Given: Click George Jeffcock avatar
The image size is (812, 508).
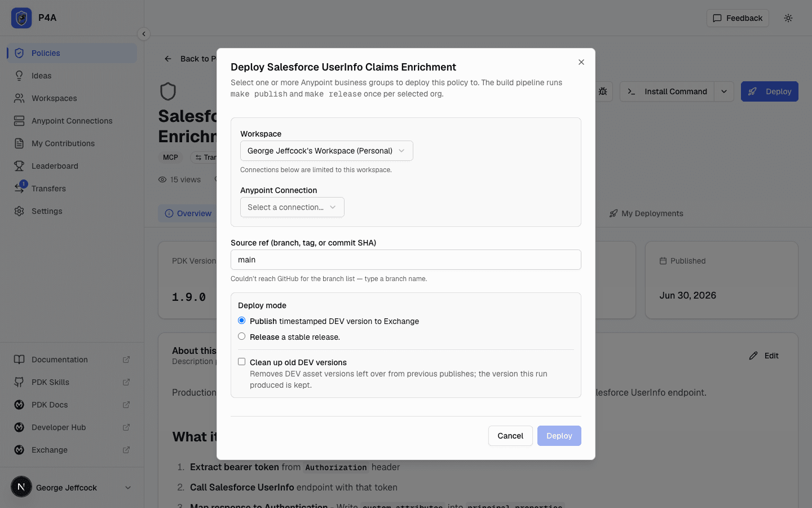Looking at the screenshot, I should 21,487.
